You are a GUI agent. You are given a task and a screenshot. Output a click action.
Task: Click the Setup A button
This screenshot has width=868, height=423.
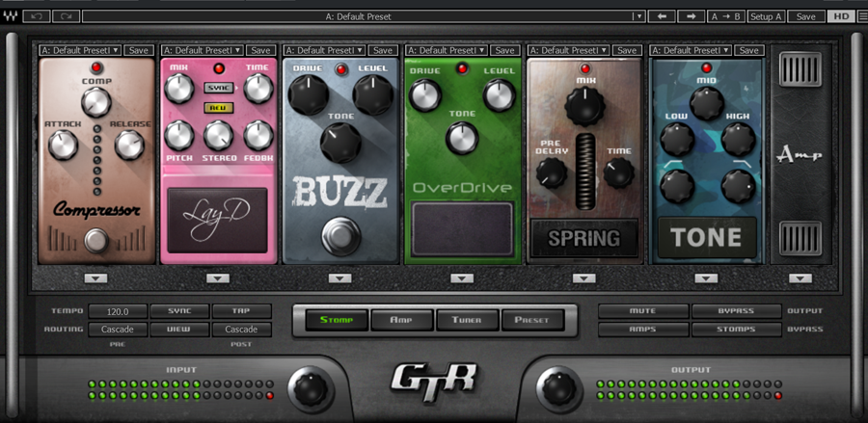(x=766, y=16)
